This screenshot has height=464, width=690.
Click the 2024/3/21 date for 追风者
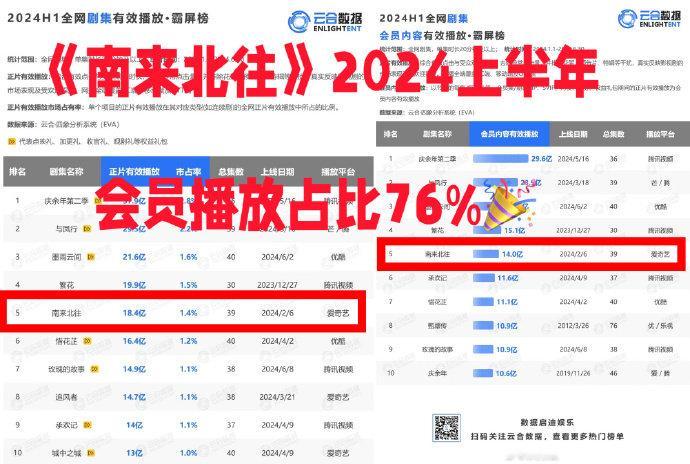click(x=277, y=397)
